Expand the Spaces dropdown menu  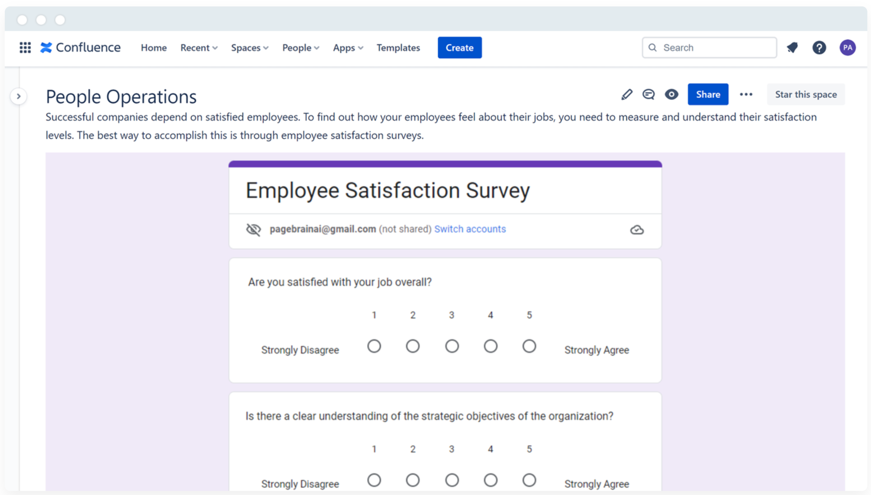(249, 47)
